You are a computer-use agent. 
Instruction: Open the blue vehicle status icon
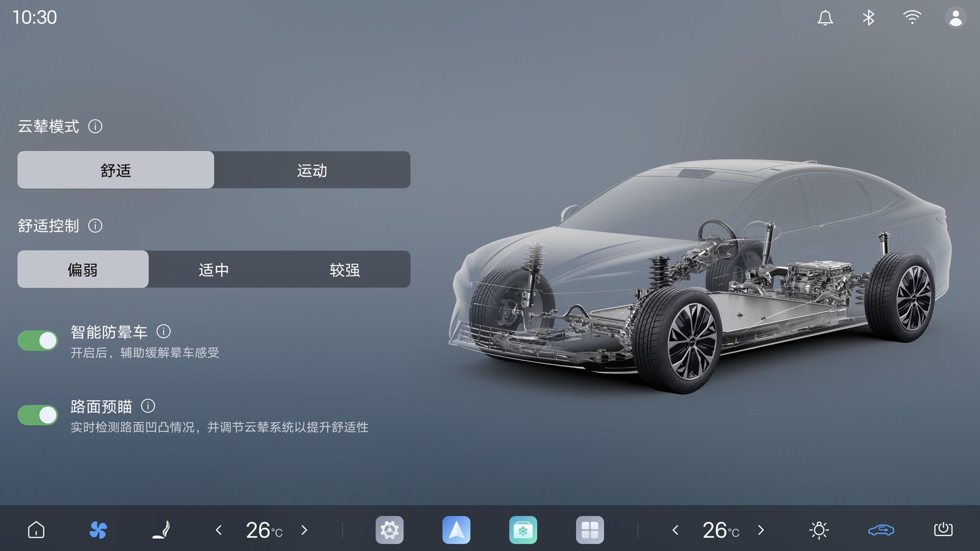coord(881,530)
